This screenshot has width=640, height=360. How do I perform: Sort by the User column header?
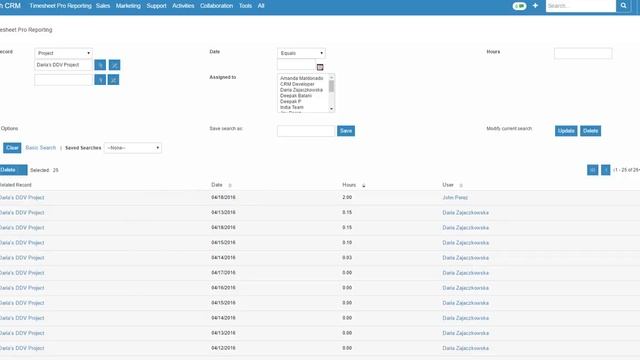click(x=448, y=185)
